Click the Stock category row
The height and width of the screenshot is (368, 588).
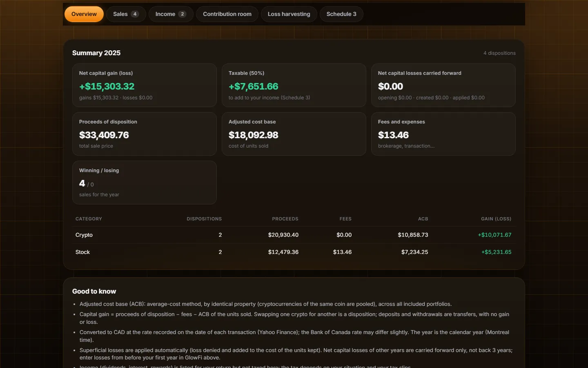tap(294, 252)
